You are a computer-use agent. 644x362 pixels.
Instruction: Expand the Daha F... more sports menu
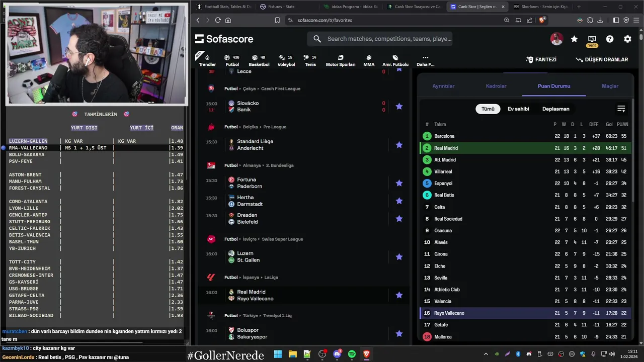tap(425, 60)
